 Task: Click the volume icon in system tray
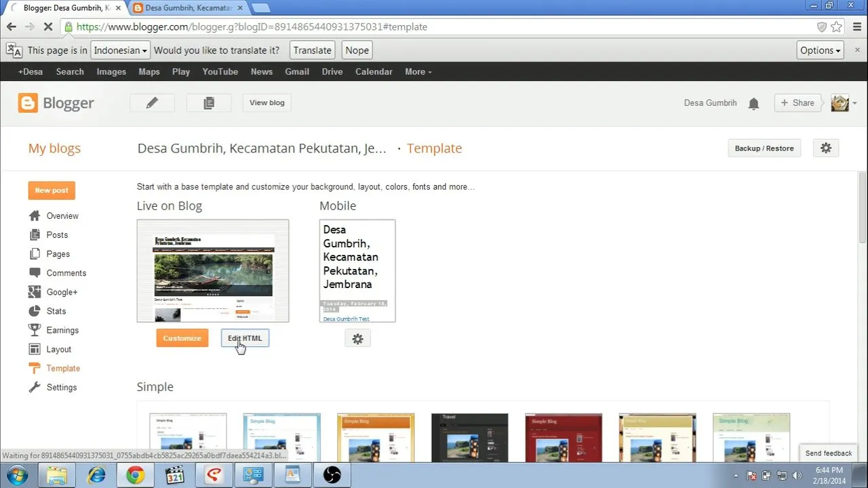click(796, 476)
